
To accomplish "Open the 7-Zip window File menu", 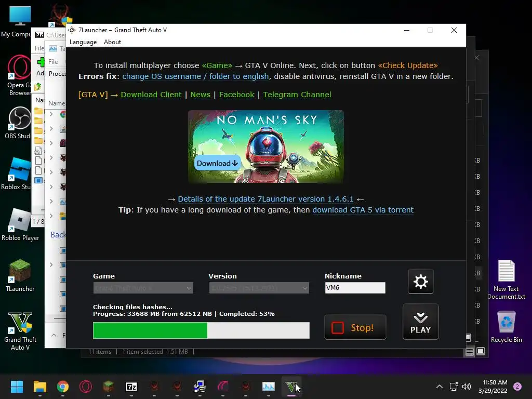I will tap(39, 48).
